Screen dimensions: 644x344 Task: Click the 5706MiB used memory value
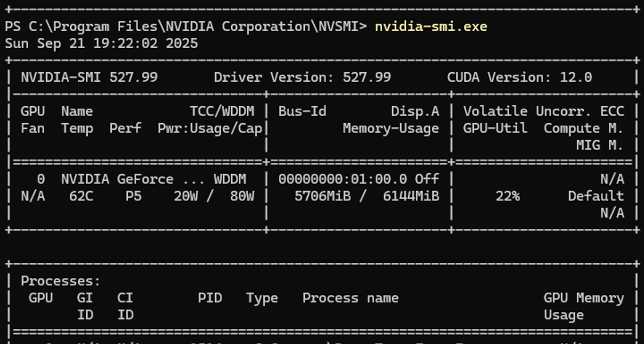point(322,196)
